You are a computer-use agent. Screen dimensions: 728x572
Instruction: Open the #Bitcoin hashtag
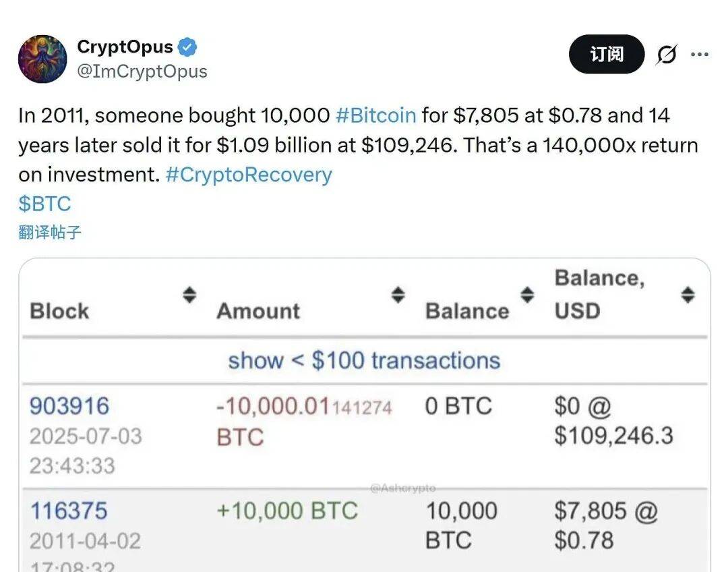375,115
